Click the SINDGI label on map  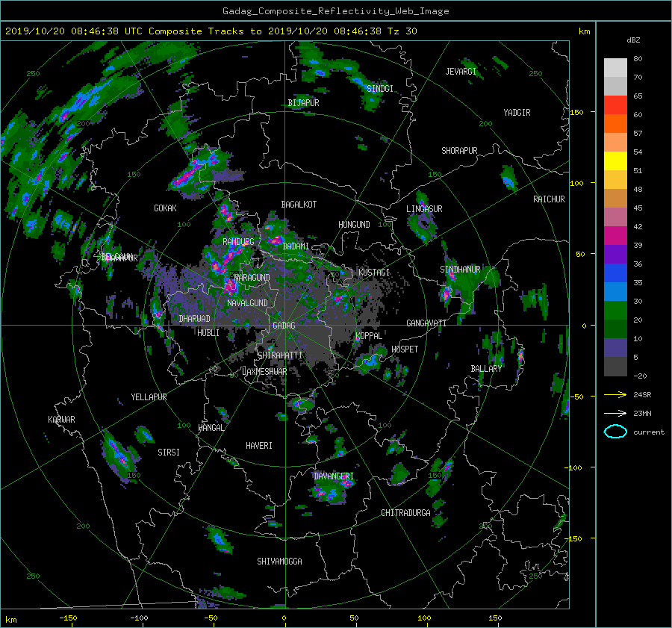(x=380, y=89)
